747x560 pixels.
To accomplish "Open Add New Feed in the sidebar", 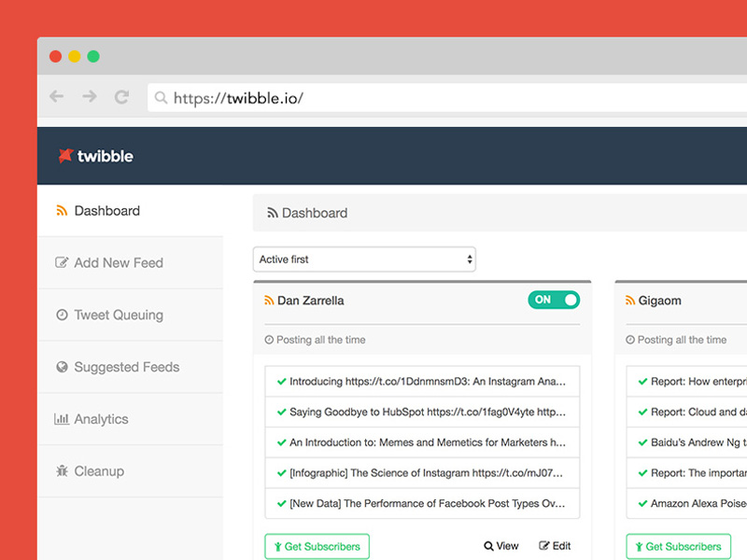I will point(118,263).
